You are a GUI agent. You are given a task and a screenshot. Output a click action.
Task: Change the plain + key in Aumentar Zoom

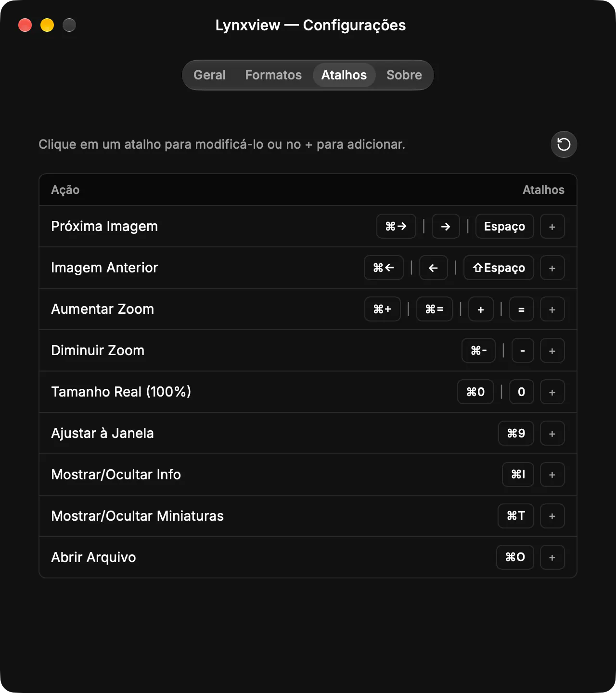(x=481, y=309)
